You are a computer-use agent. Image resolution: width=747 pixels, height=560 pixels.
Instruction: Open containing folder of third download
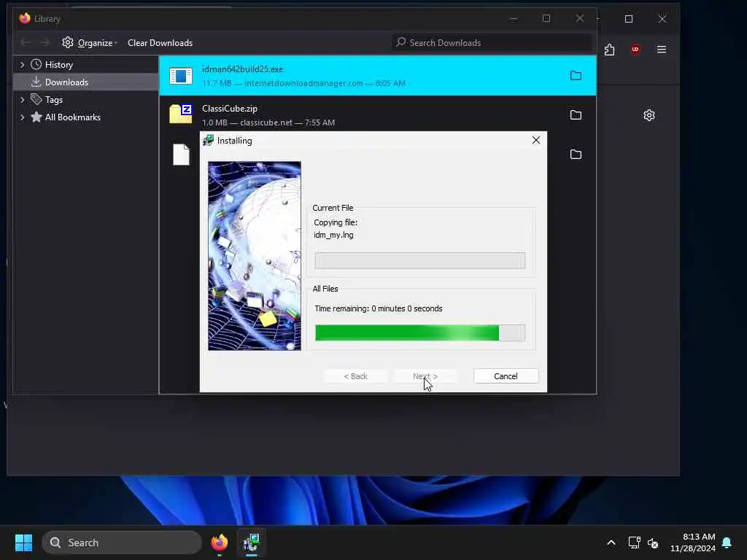click(576, 155)
